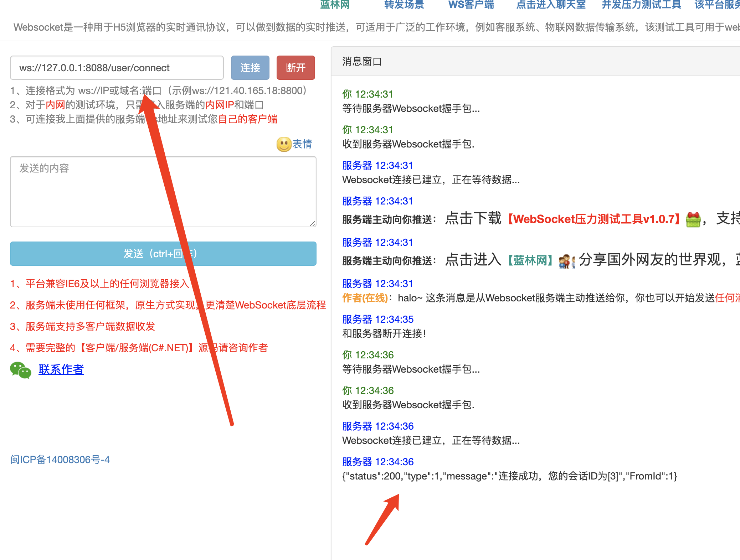Open 点击进入聊天室 navigation link
The width and height of the screenshot is (740, 560).
tap(551, 5)
